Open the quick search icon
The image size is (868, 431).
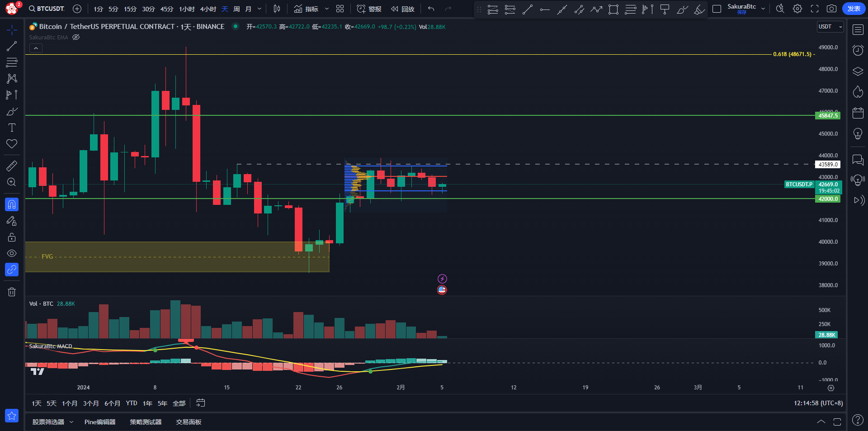coord(780,9)
